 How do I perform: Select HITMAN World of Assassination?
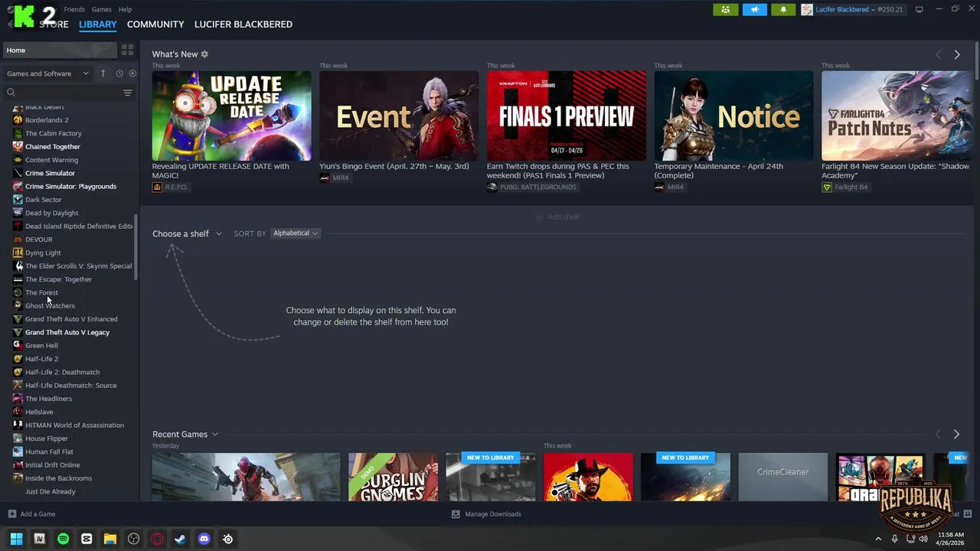pos(74,425)
